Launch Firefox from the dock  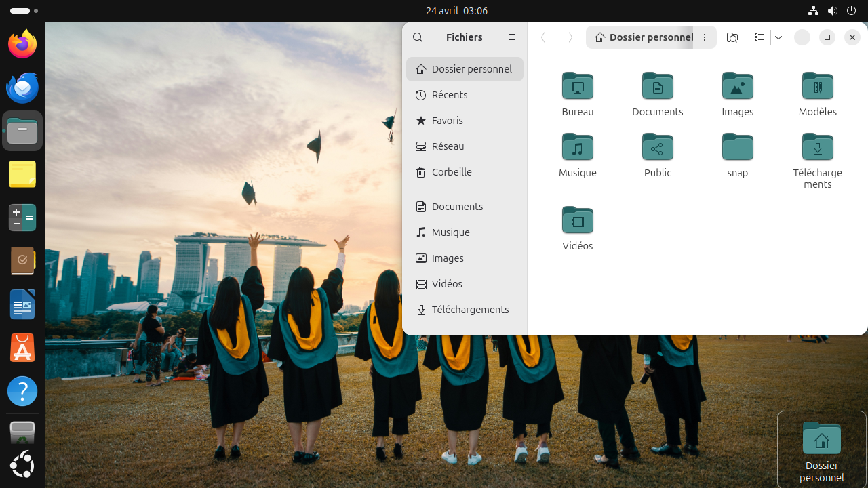pos(22,44)
